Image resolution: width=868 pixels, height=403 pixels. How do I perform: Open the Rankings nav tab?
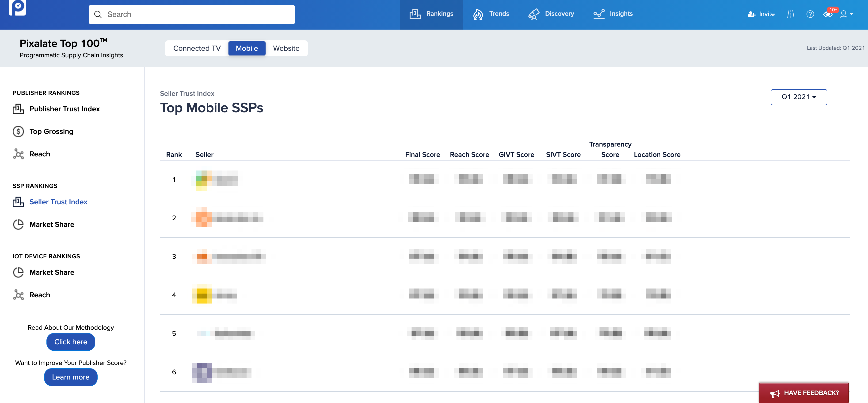(x=431, y=14)
